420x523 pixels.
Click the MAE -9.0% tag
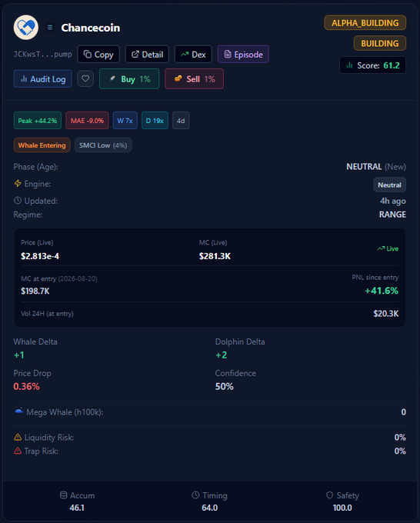[x=87, y=121]
